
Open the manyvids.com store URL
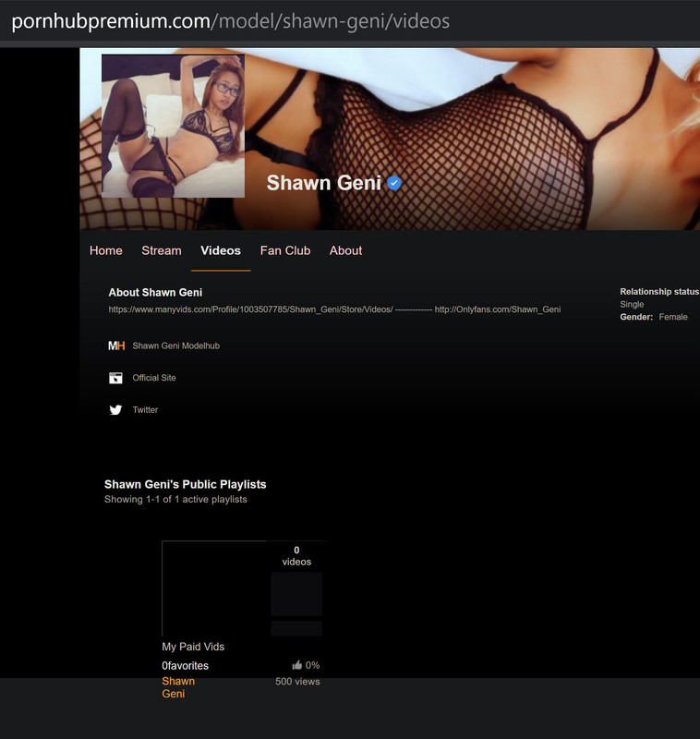[250, 309]
